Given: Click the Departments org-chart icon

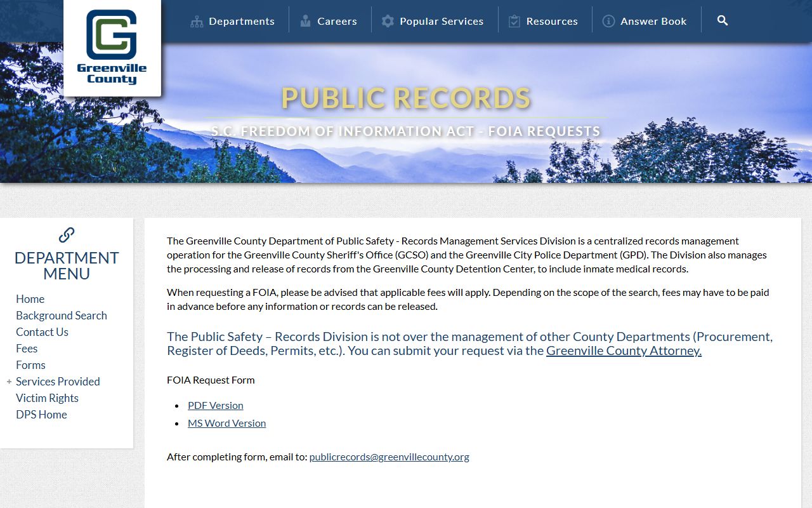Looking at the screenshot, I should pos(197,22).
